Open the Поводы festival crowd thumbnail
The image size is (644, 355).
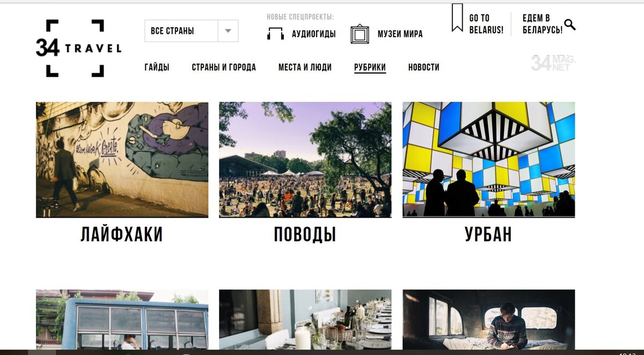point(305,160)
